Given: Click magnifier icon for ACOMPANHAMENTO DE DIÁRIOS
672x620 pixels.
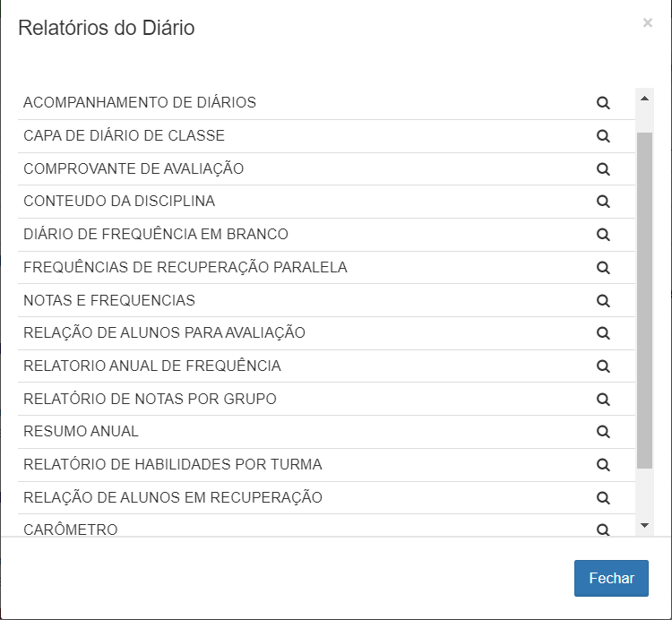Looking at the screenshot, I should pyautogui.click(x=603, y=103).
